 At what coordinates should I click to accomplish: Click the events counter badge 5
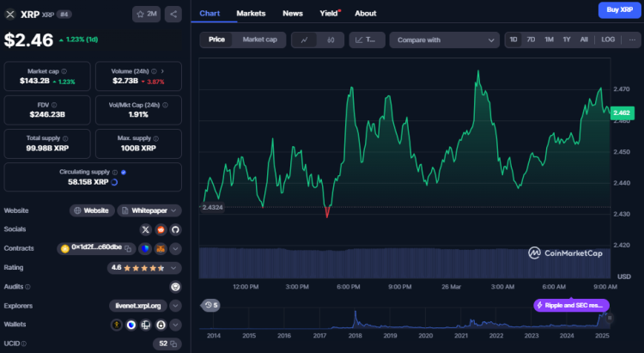click(211, 305)
